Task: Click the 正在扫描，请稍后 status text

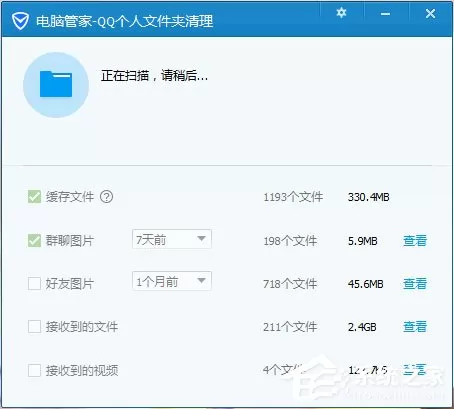Action: (155, 76)
